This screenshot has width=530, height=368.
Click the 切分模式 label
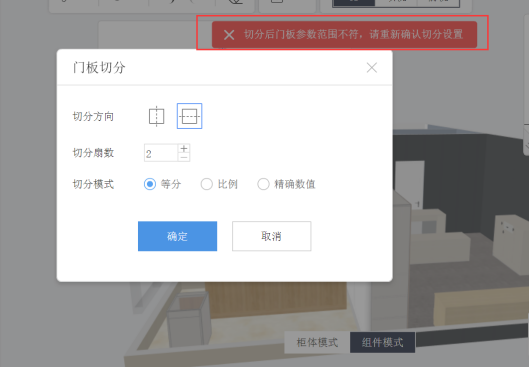93,185
